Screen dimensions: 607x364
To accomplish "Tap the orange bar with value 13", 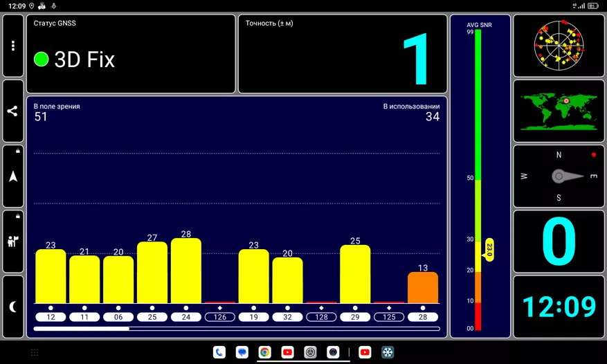I will 423,287.
